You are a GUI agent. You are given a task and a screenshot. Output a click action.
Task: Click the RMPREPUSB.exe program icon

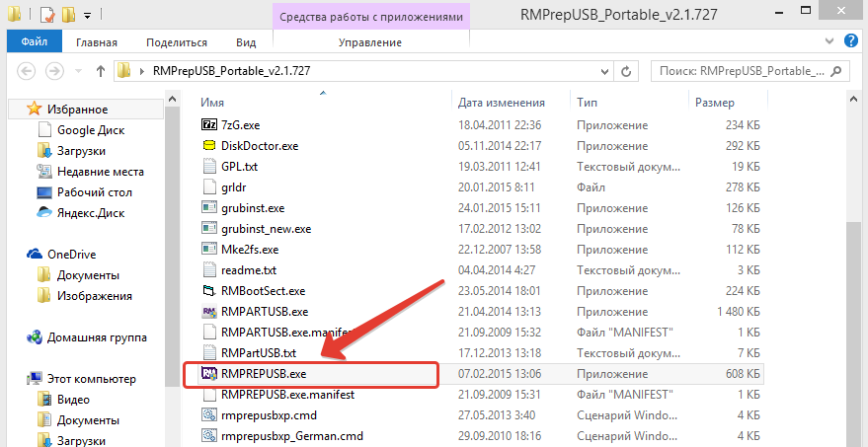click(208, 374)
